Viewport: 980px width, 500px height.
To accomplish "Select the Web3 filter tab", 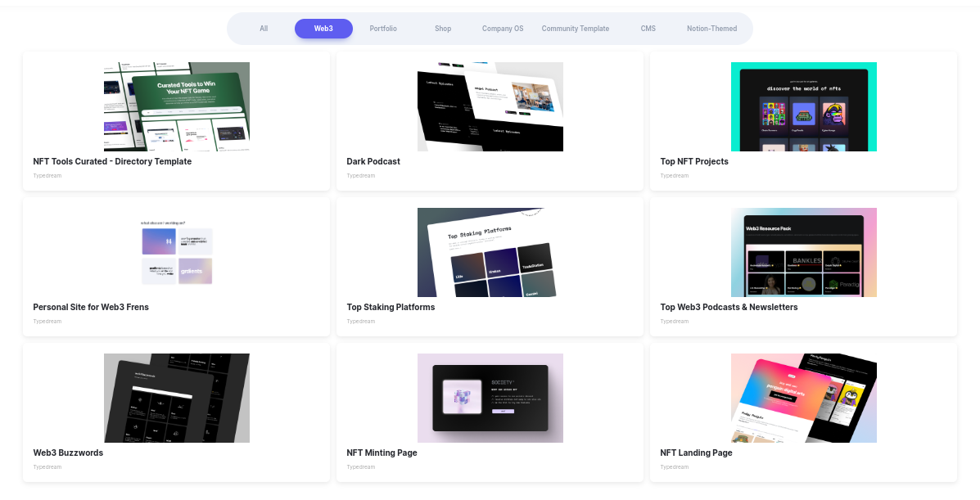I will click(x=323, y=29).
